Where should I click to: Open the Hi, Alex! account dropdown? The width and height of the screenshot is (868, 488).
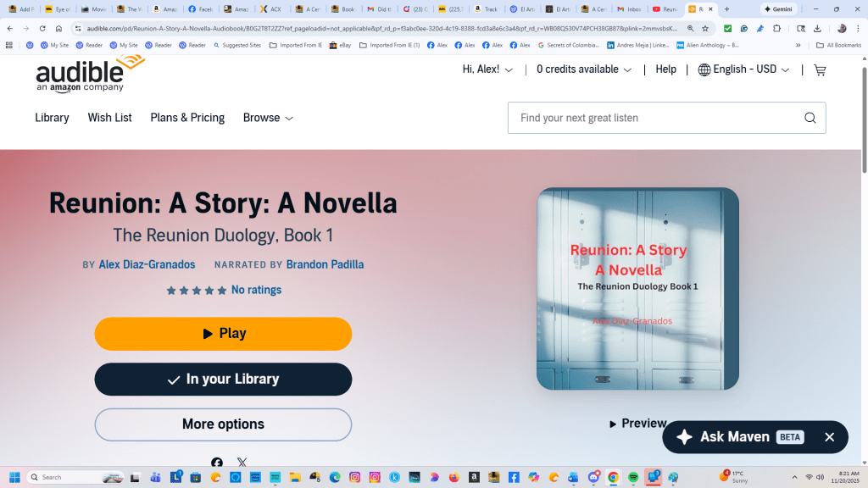tap(487, 69)
